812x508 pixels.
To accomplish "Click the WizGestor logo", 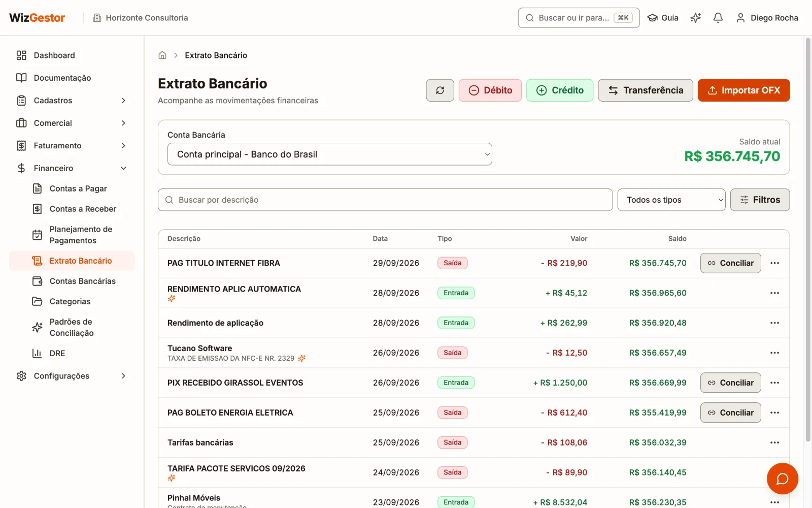I will [37, 18].
